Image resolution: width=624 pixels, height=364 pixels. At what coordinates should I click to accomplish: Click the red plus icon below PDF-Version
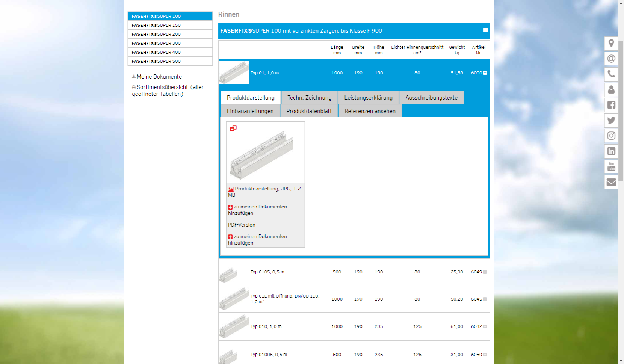[x=230, y=237]
